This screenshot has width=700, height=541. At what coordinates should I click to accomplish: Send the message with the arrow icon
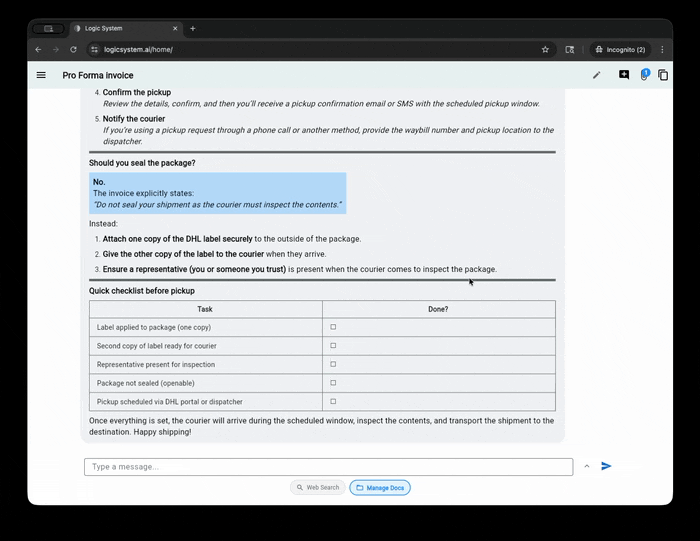(606, 466)
